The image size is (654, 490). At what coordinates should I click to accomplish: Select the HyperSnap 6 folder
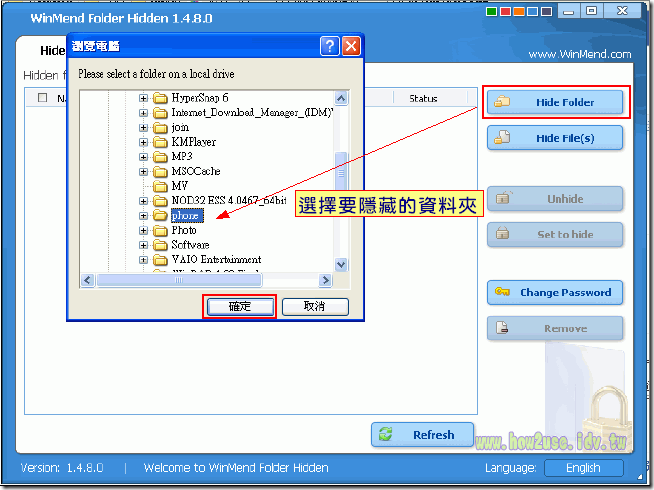200,98
